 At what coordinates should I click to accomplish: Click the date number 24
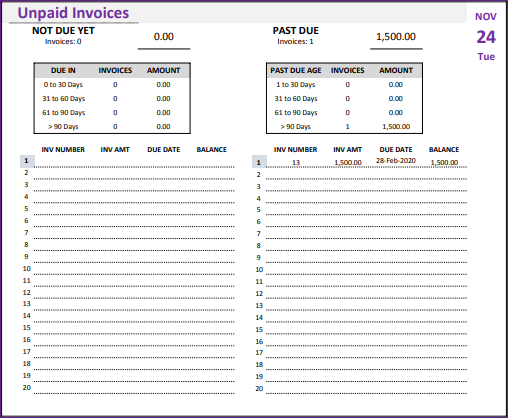pyautogui.click(x=486, y=37)
